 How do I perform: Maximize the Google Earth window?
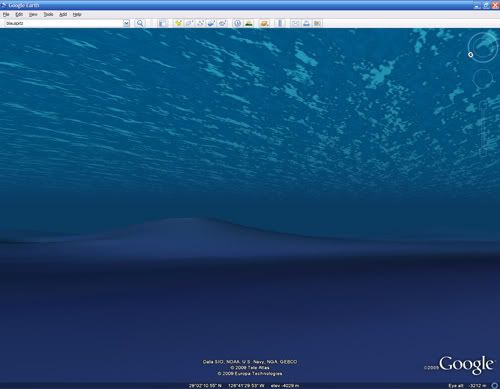point(486,5)
